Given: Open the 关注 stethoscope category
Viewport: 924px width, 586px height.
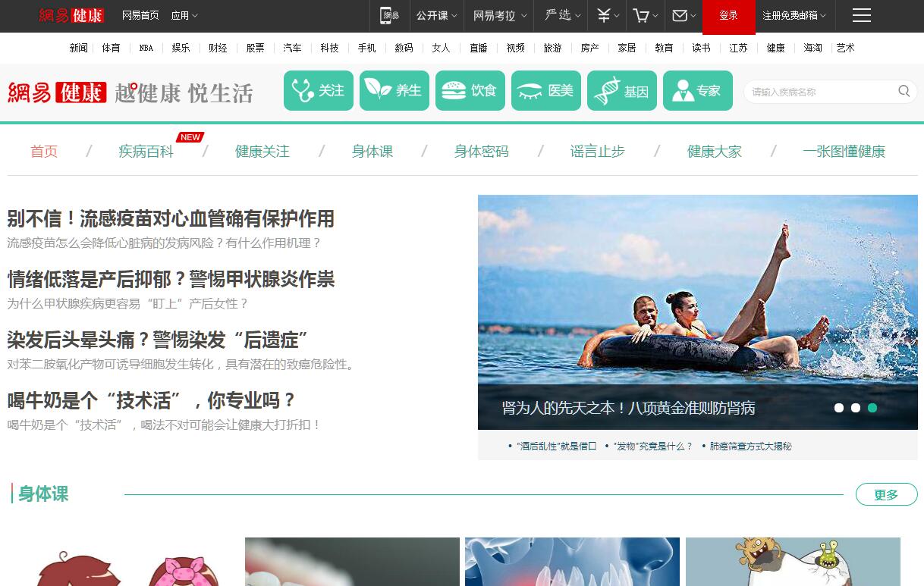Looking at the screenshot, I should coord(319,91).
